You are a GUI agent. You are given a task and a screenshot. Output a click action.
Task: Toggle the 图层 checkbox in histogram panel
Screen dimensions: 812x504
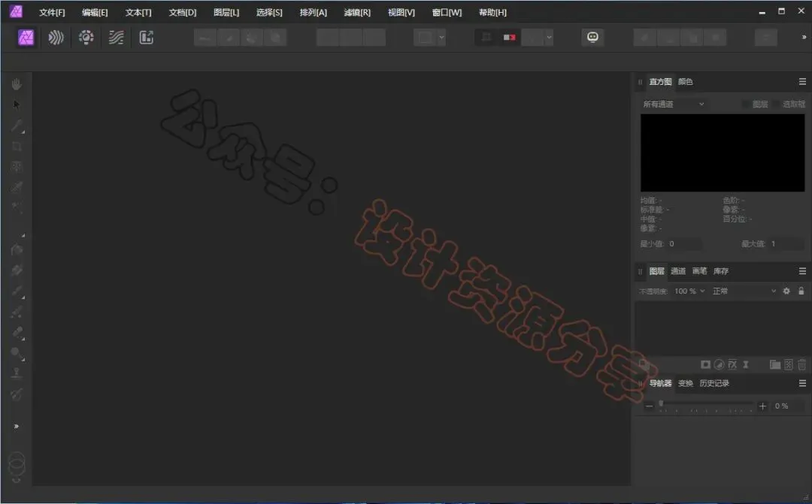pos(745,104)
